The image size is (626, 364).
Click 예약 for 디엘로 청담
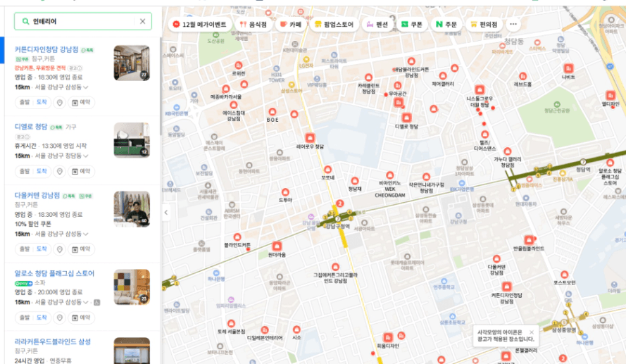(x=81, y=171)
